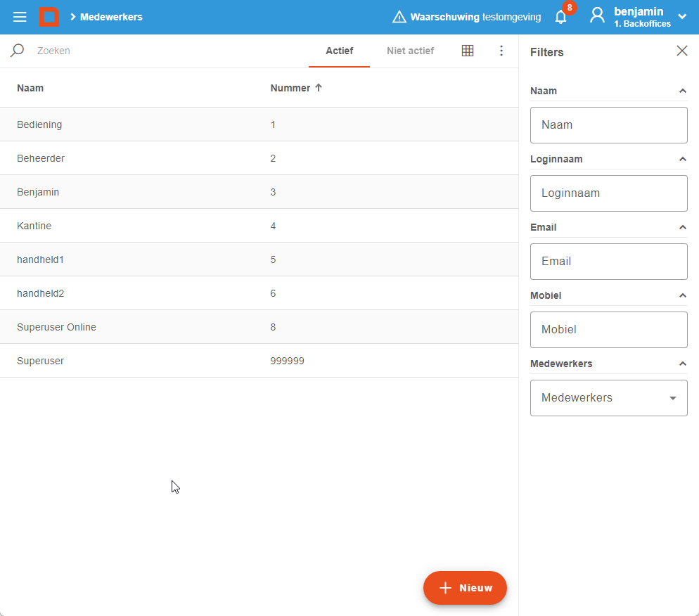Click the warning triangle icon
699x616 pixels.
coord(399,17)
